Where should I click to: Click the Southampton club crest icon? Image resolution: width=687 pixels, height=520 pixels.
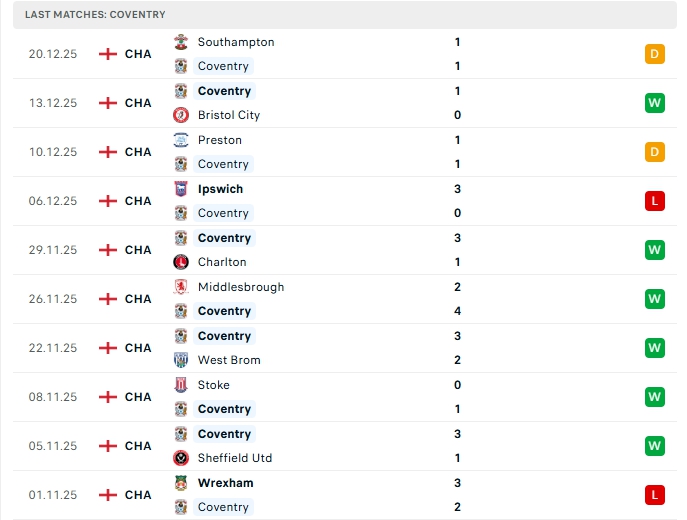(x=181, y=42)
